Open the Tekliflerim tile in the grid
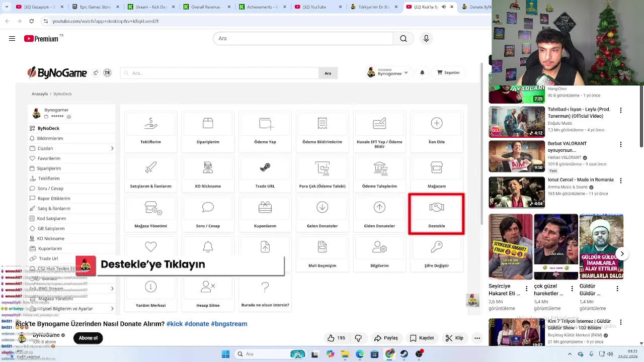644x362 pixels. [150, 131]
